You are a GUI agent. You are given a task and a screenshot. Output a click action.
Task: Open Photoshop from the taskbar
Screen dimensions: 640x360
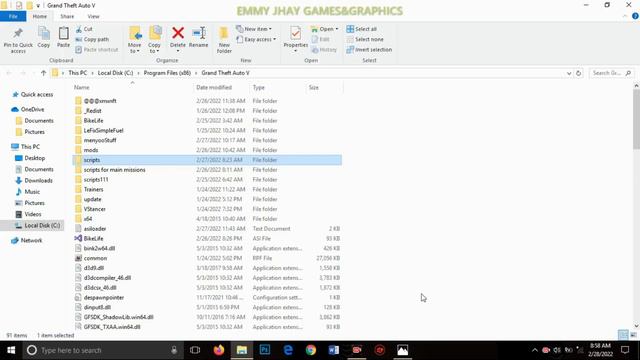[265, 350]
